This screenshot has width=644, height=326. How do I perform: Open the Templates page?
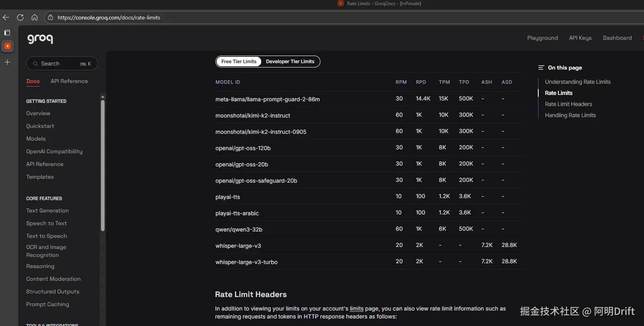(40, 177)
